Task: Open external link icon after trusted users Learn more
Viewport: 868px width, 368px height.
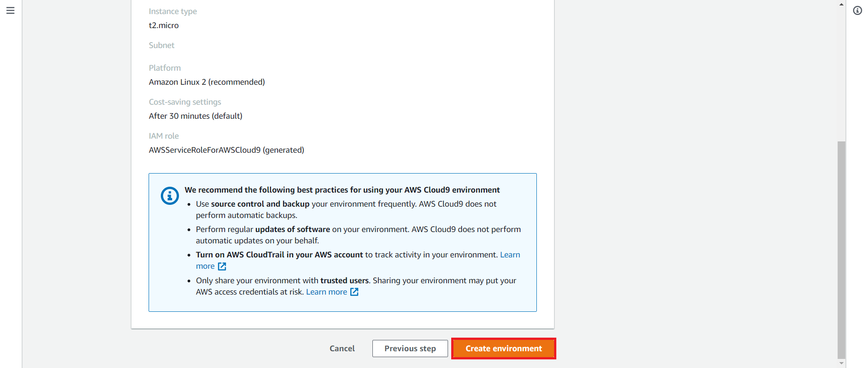Action: (354, 292)
